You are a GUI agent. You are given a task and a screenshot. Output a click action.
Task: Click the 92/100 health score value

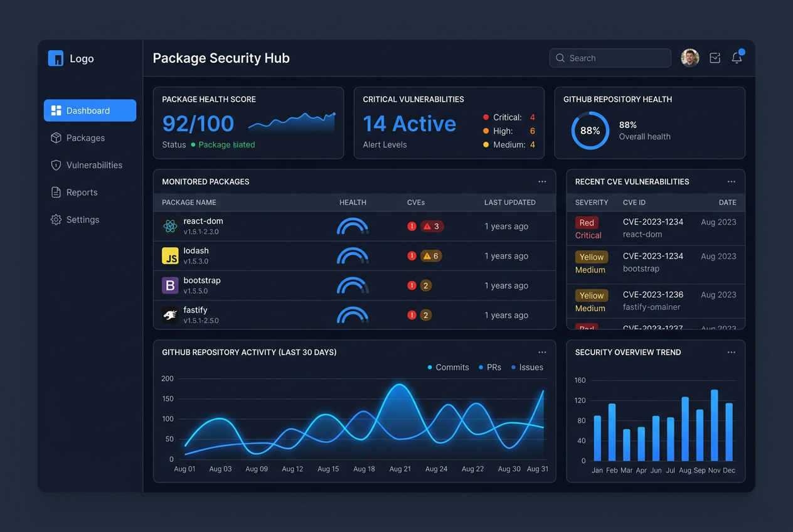pos(198,124)
